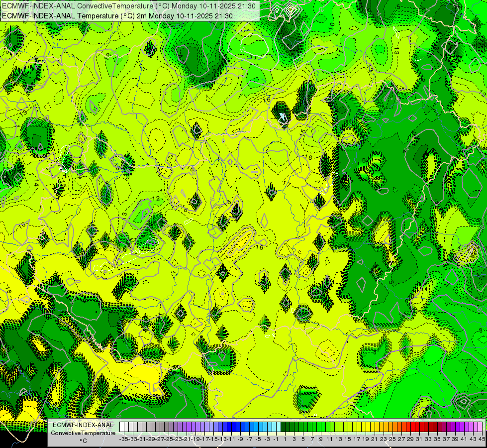Click legend scale value -9
The width and height of the screenshot is (487, 448).
[x=240, y=439]
